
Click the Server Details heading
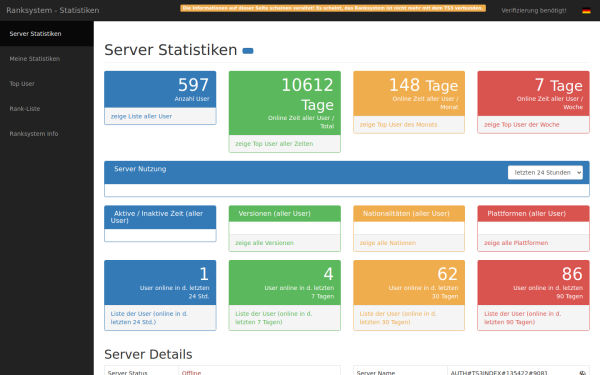tap(148, 354)
